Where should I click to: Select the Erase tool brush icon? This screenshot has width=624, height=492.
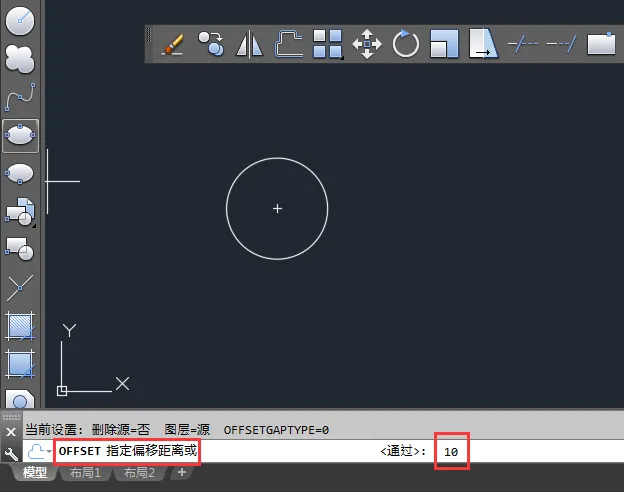[x=173, y=44]
